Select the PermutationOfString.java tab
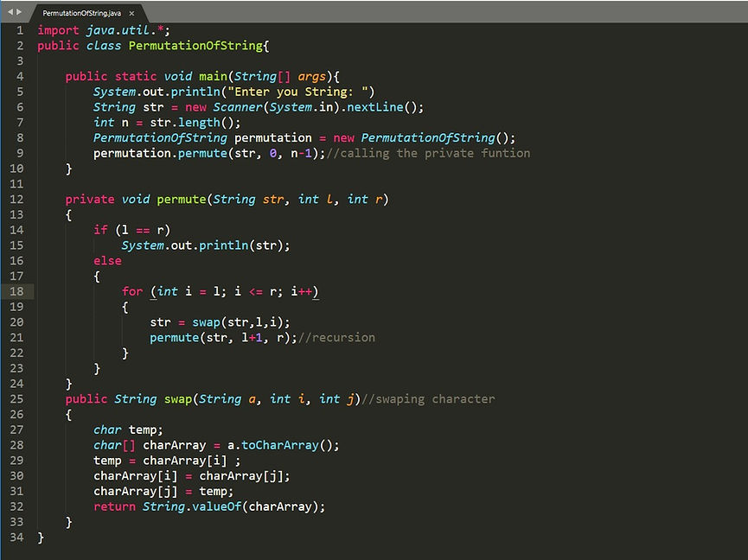The width and height of the screenshot is (748, 560). point(81,13)
